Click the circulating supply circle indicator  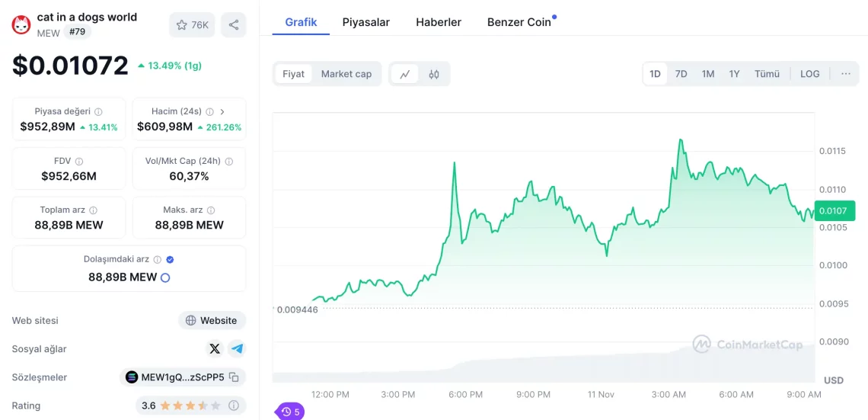point(165,277)
